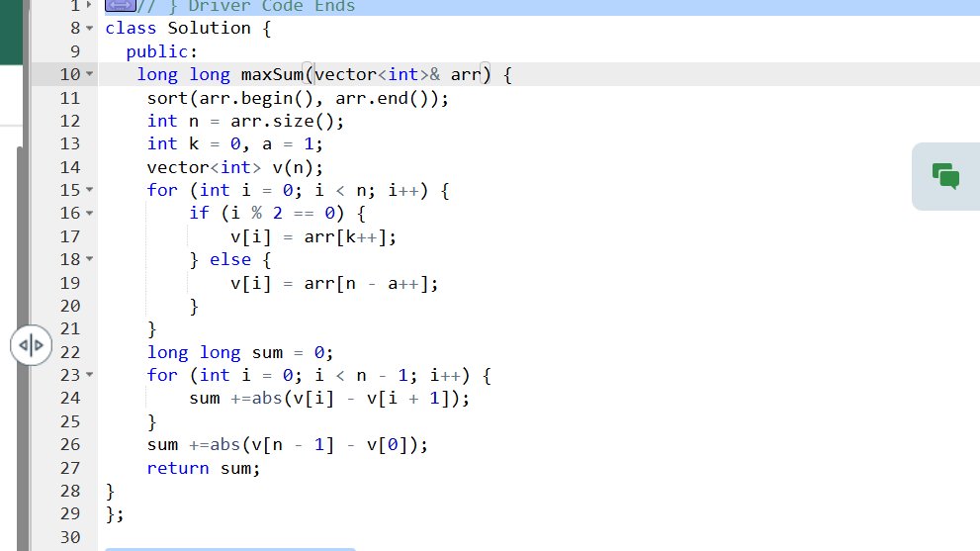
Task: Click 'arr.size();' on line 12
Action: (x=288, y=121)
